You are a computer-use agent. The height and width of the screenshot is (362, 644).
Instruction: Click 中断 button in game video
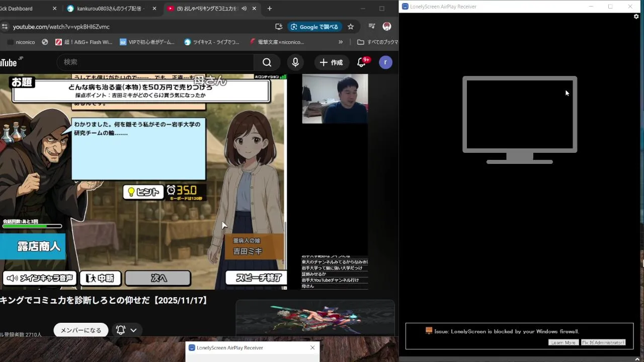pos(100,278)
